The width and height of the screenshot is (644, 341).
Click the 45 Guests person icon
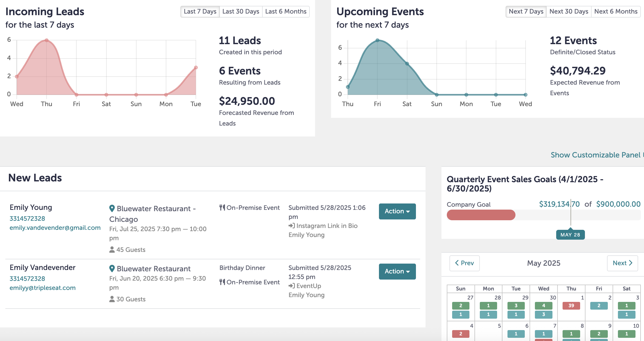click(x=112, y=249)
